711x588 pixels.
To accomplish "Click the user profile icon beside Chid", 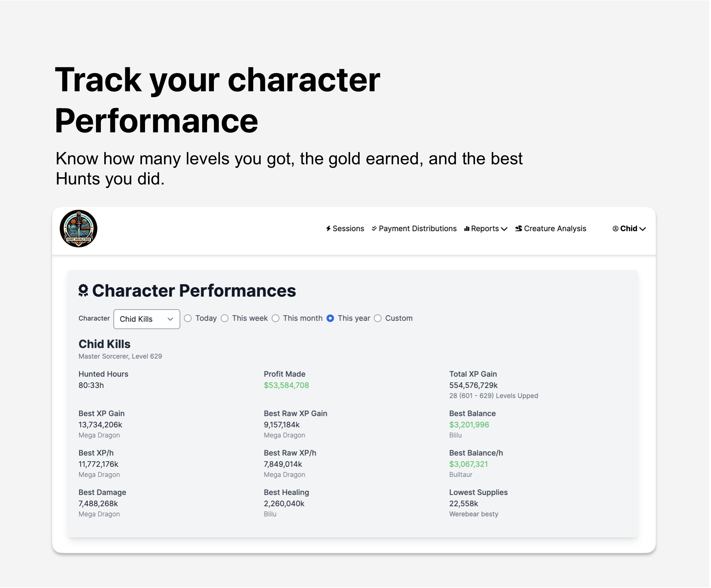I will coord(616,229).
